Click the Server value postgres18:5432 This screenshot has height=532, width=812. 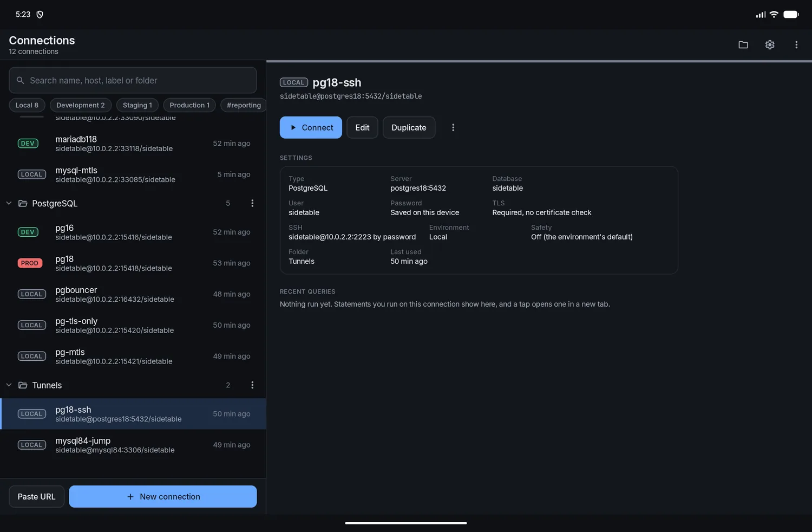click(418, 189)
